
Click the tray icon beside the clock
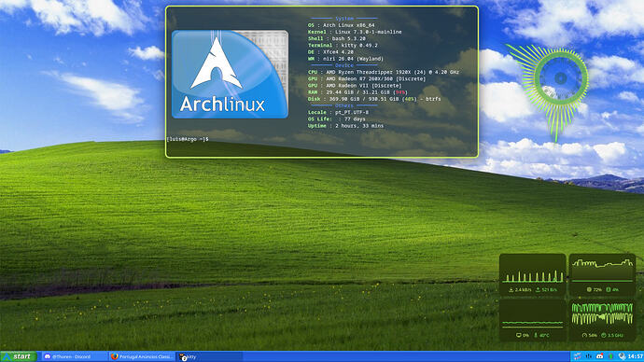click(x=622, y=356)
